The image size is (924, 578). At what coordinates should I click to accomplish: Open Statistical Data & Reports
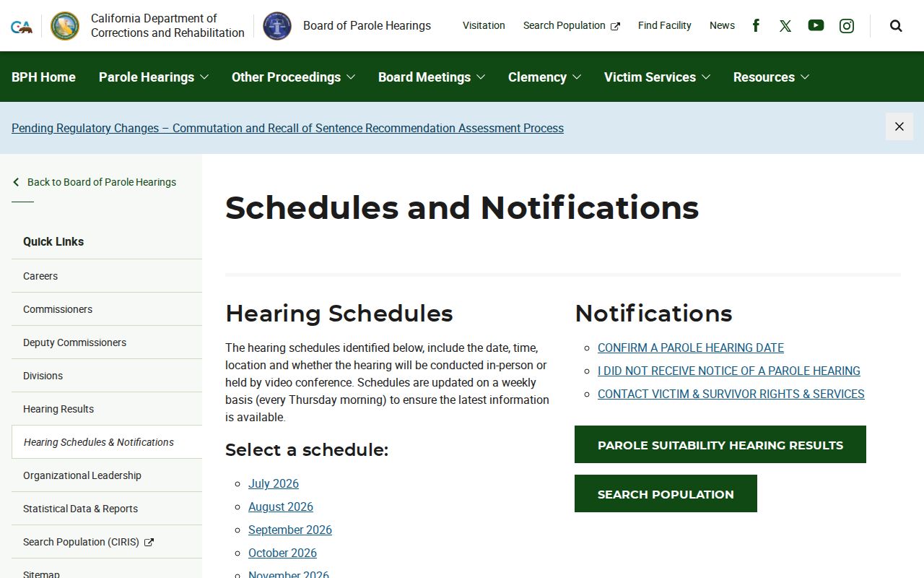107,509
